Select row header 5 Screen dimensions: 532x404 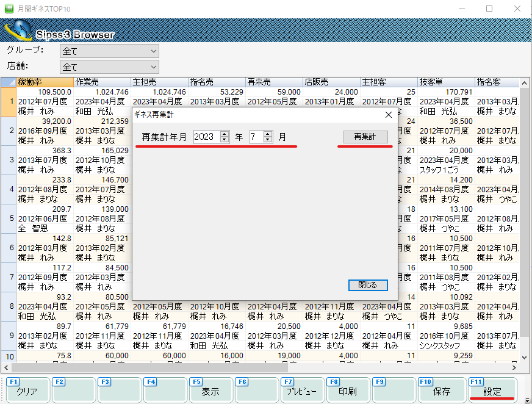point(9,218)
